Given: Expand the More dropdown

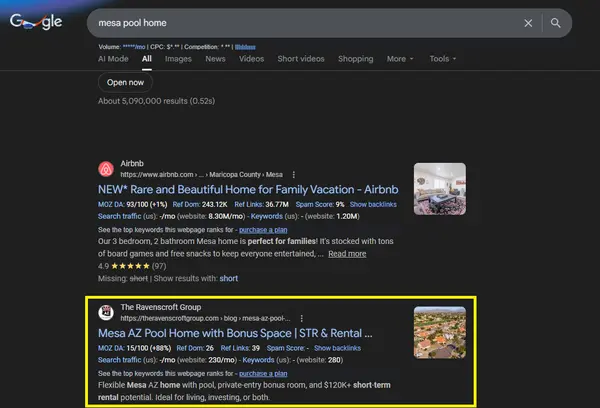Looking at the screenshot, I should [x=400, y=59].
